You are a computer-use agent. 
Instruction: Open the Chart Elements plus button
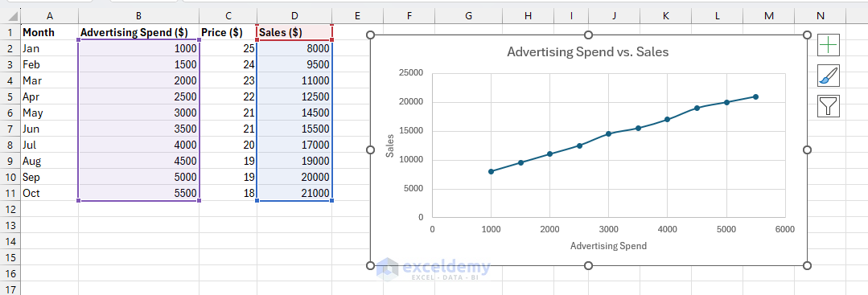pos(828,45)
